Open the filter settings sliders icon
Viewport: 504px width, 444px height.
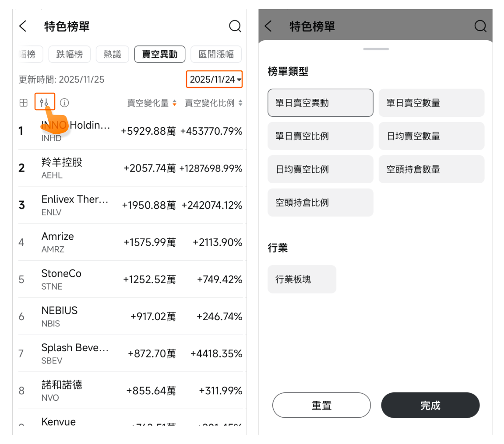point(44,103)
